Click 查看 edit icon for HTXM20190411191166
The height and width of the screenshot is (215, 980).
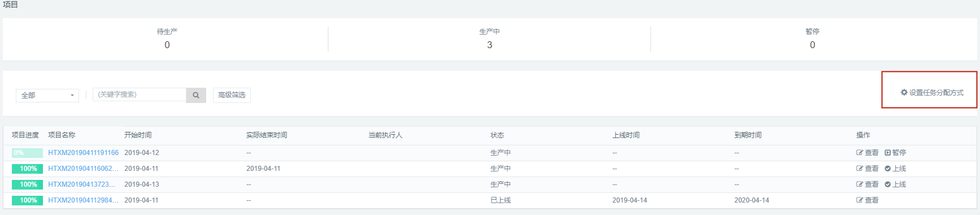(x=860, y=153)
